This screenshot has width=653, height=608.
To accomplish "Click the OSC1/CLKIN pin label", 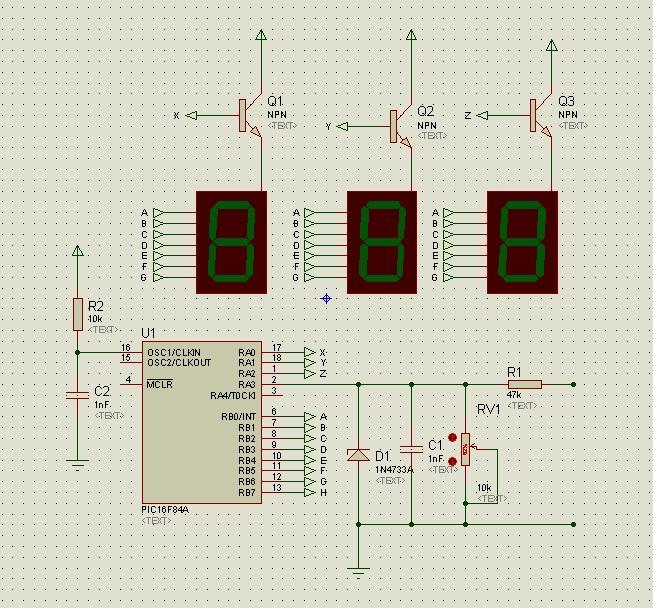I will tap(174, 352).
